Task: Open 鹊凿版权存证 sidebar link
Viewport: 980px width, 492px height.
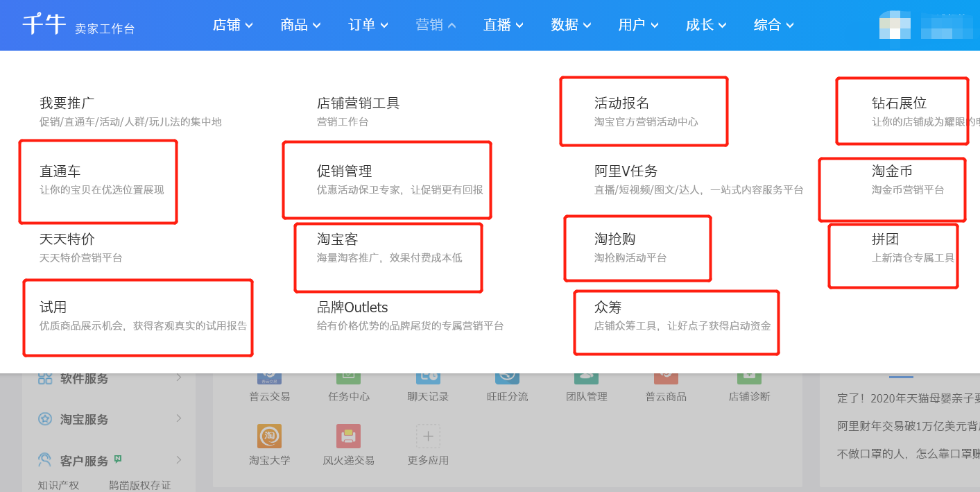Action: [x=140, y=485]
